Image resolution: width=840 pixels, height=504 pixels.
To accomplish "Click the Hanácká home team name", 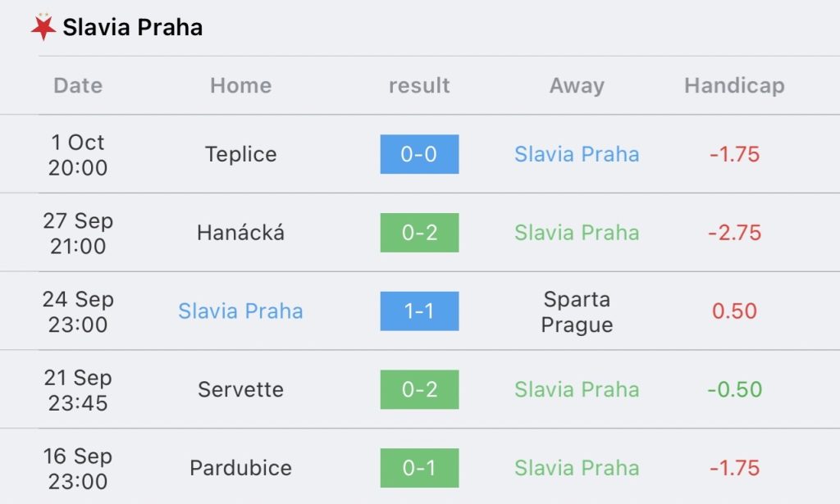I will [x=241, y=233].
